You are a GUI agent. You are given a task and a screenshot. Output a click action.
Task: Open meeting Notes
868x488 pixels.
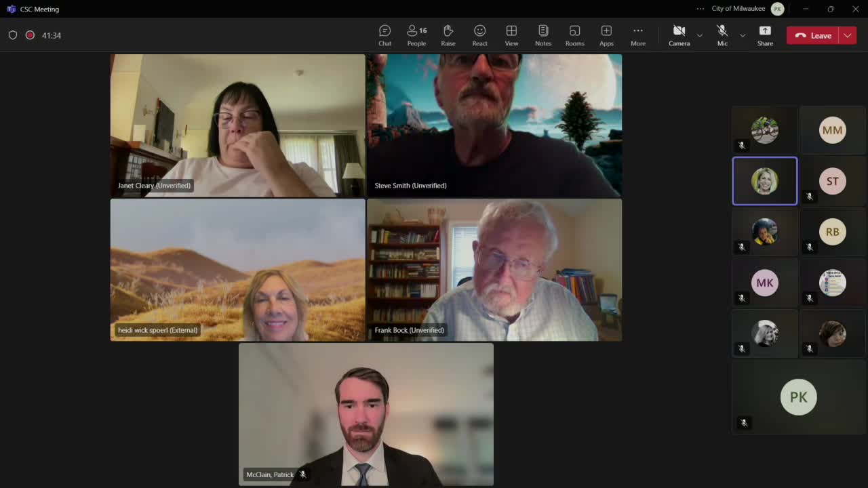[543, 35]
